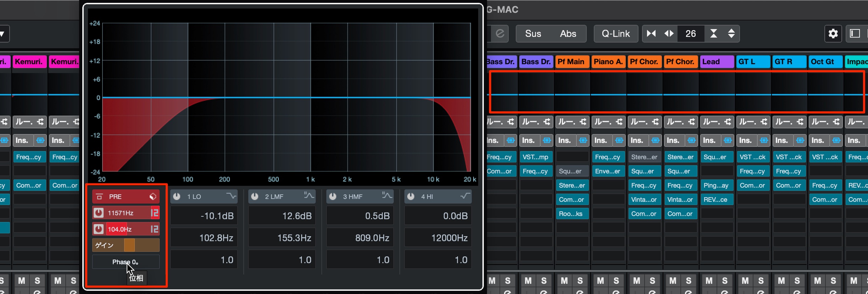
Task: Click the greyed edit channel 'e' icon in toolbar
Action: (500, 34)
